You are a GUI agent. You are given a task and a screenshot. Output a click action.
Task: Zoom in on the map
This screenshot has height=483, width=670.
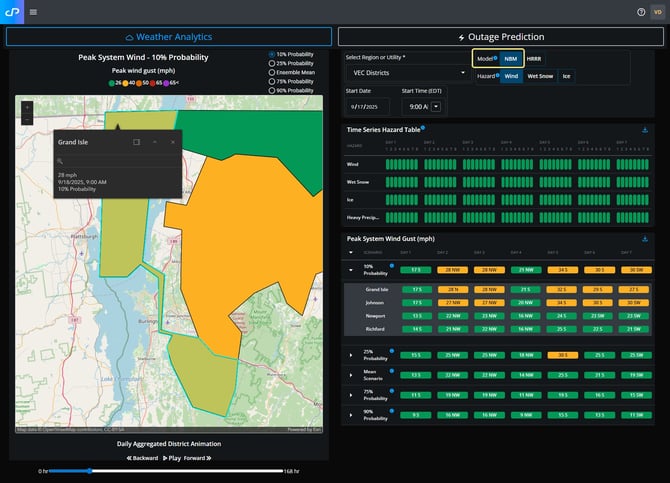26,107
